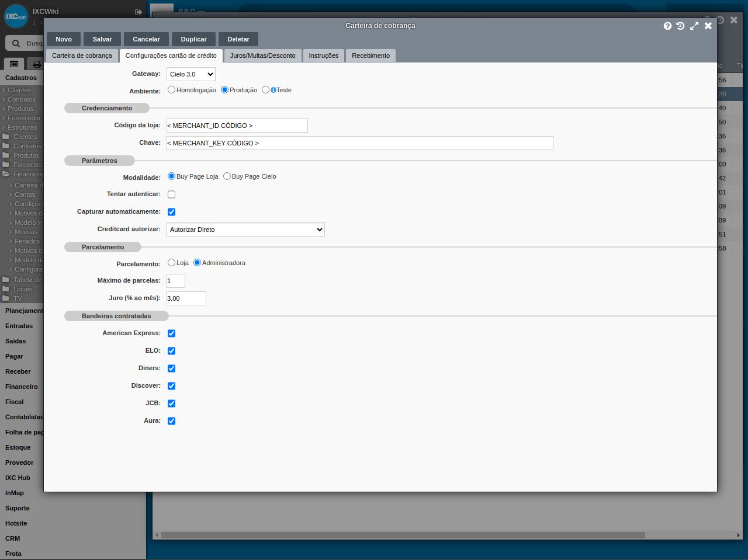Screen dimensions: 748x560
Task: Click the Duplicar button
Action: click(x=193, y=39)
